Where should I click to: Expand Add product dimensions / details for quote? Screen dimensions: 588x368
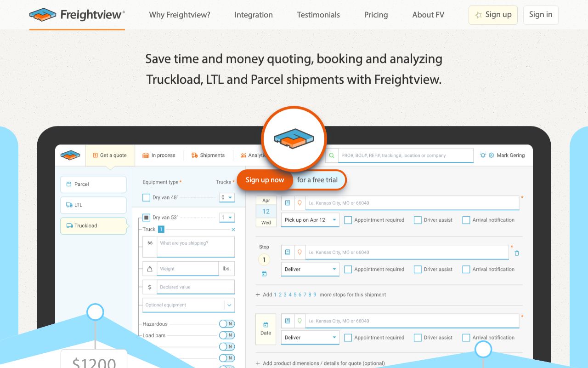(320, 363)
